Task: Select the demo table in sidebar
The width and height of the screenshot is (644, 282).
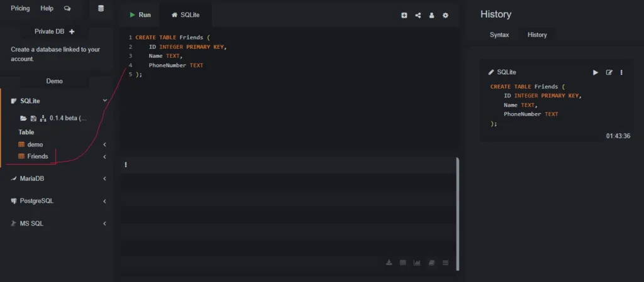Action: 35,144
